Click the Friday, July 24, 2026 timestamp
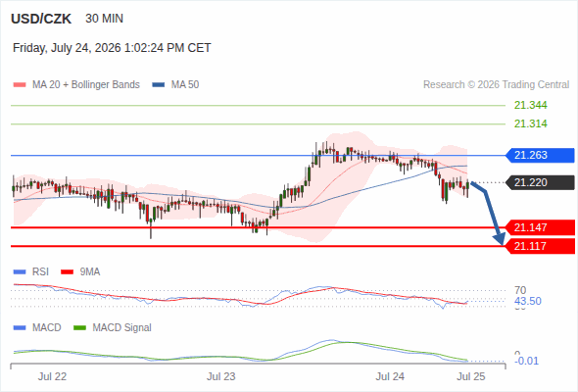Viewport: 578px width, 392px height. tap(112, 48)
